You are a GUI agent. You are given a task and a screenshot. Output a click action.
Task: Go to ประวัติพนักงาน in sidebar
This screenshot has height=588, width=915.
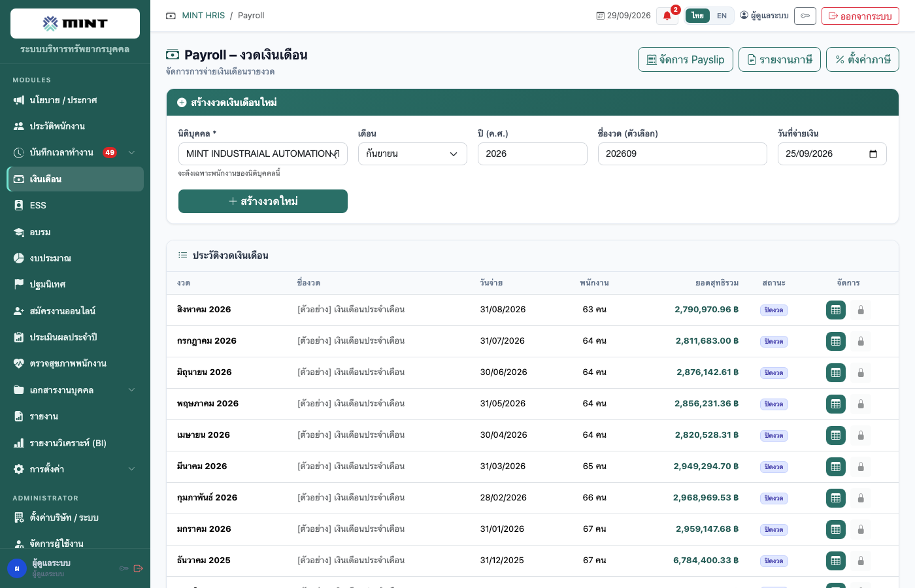tap(75, 126)
